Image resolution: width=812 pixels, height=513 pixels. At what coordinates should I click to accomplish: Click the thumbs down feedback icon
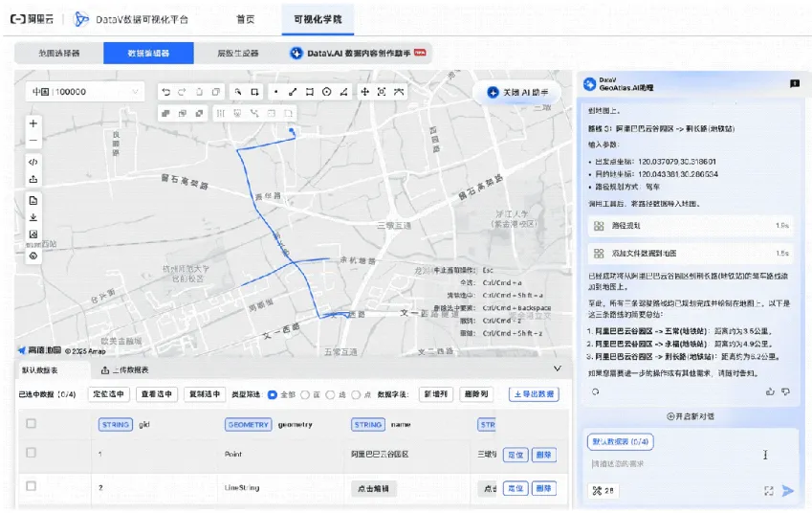click(785, 391)
